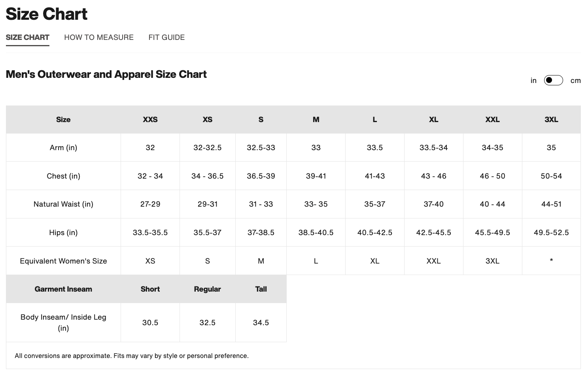
Task: Click the Equivalent Women's Size row label
Action: [x=63, y=261]
